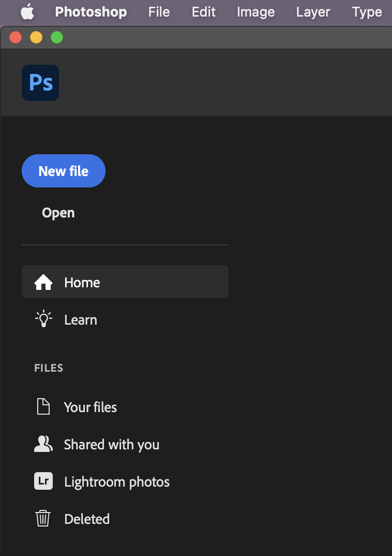The image size is (392, 556).
Task: Click the Open button
Action: click(x=58, y=213)
